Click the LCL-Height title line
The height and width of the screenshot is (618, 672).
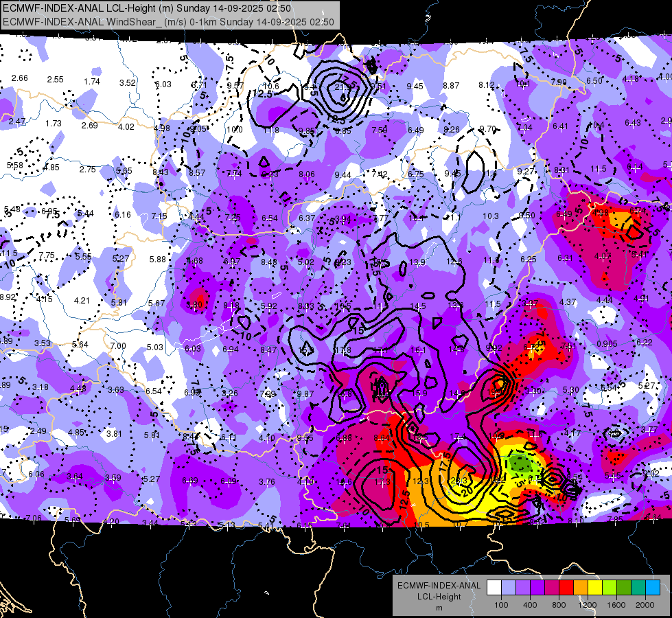click(x=147, y=8)
